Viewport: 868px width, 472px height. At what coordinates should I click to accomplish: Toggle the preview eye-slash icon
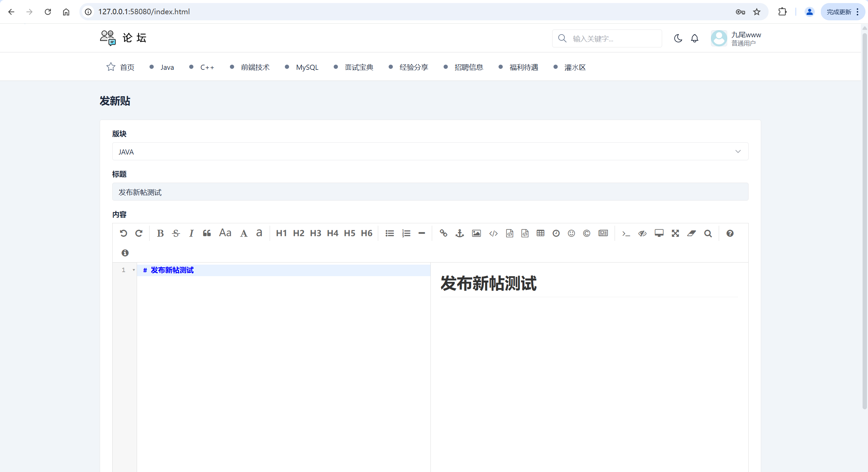[x=642, y=233]
